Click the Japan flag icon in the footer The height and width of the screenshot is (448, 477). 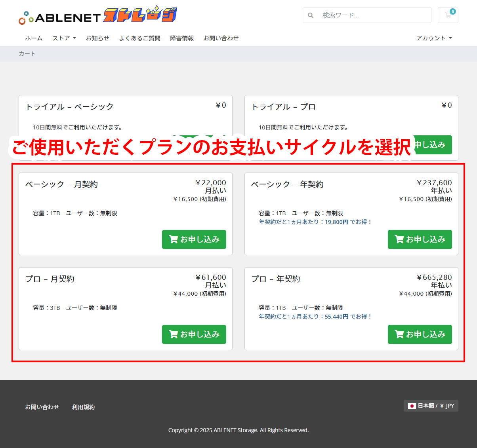412,405
